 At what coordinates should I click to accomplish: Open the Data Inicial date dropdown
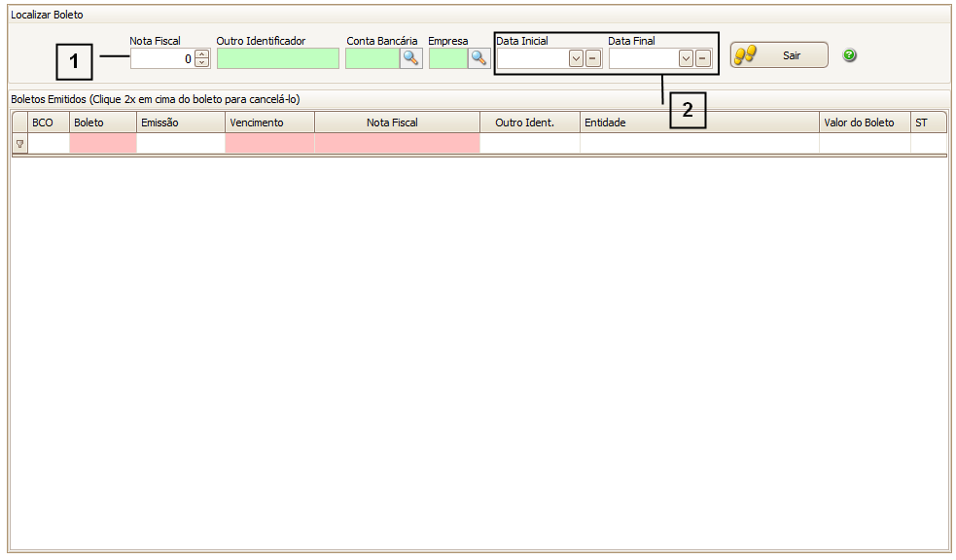click(576, 58)
